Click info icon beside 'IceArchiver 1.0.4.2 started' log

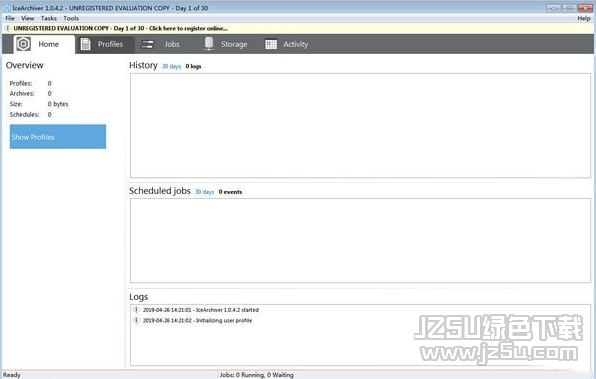tap(136, 309)
